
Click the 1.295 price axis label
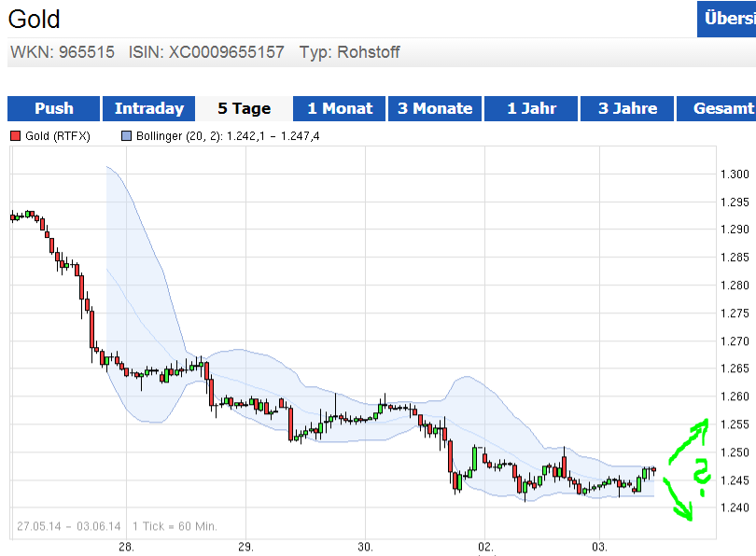coord(735,202)
